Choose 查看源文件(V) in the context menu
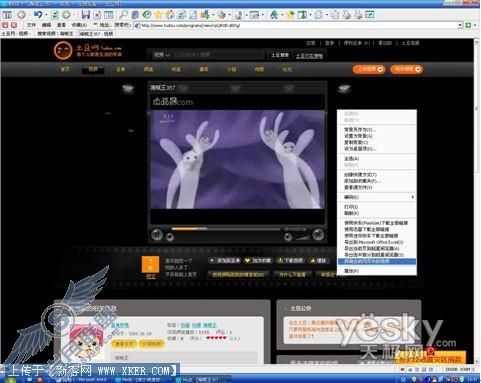Viewport: 481px width, 383px height. click(x=377, y=188)
